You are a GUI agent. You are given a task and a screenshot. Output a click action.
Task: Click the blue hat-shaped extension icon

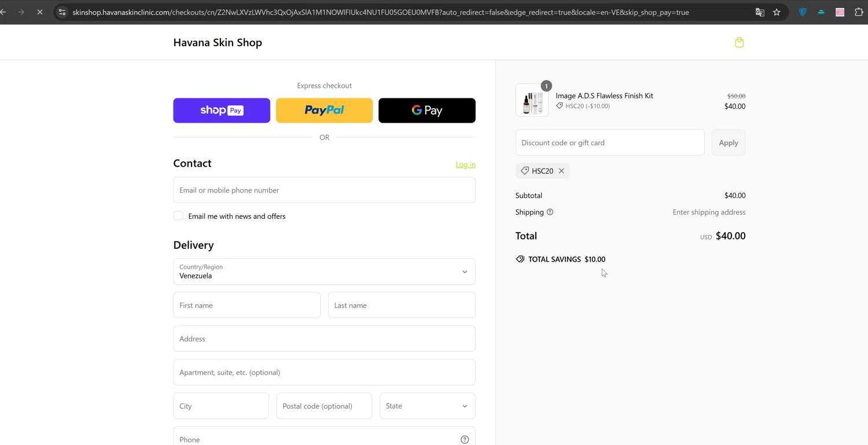821,12
